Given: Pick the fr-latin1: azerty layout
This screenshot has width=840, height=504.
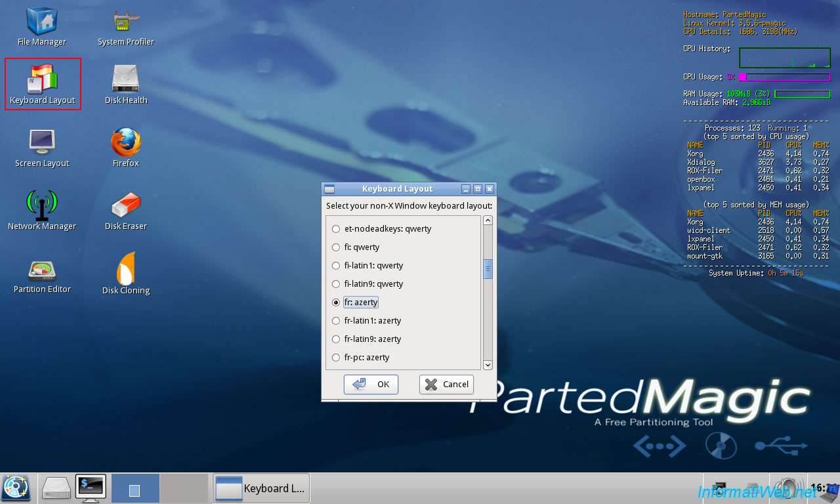Looking at the screenshot, I should click(x=366, y=321).
